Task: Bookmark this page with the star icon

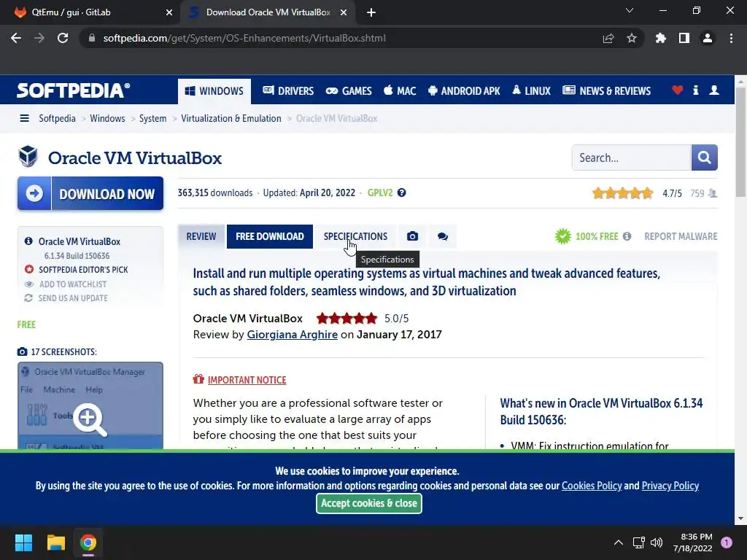Action: (x=632, y=38)
